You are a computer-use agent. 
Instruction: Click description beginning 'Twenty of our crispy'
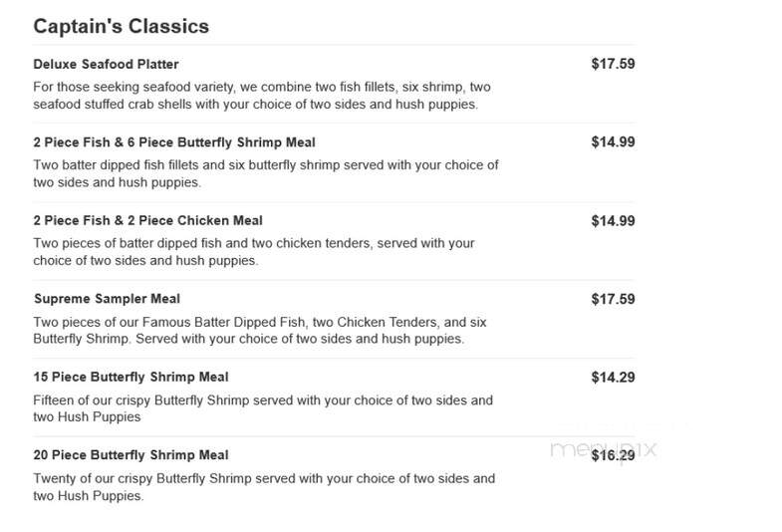click(x=264, y=487)
